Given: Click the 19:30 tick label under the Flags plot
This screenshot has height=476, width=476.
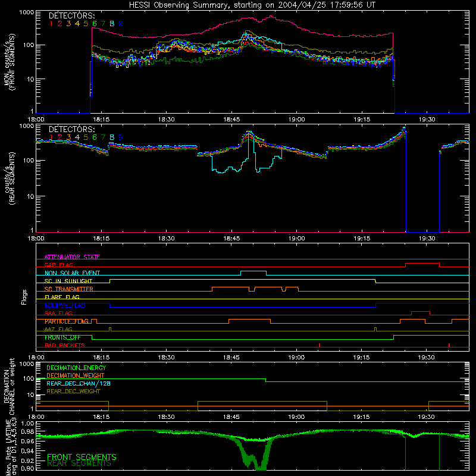Looking at the screenshot, I should click(x=426, y=358).
